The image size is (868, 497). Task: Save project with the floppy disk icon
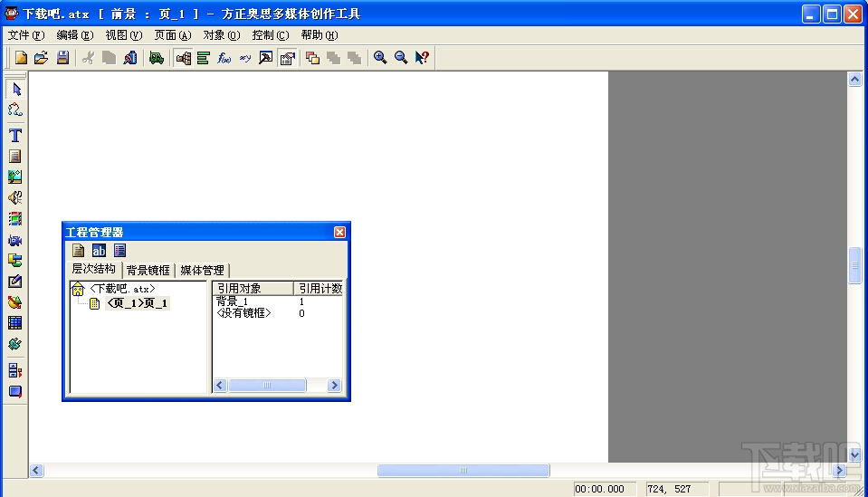click(62, 58)
